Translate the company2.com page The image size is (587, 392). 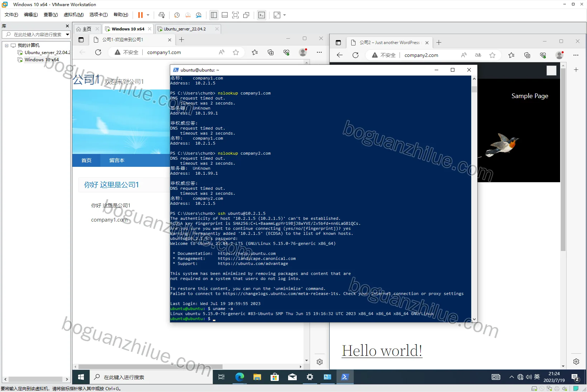click(478, 55)
